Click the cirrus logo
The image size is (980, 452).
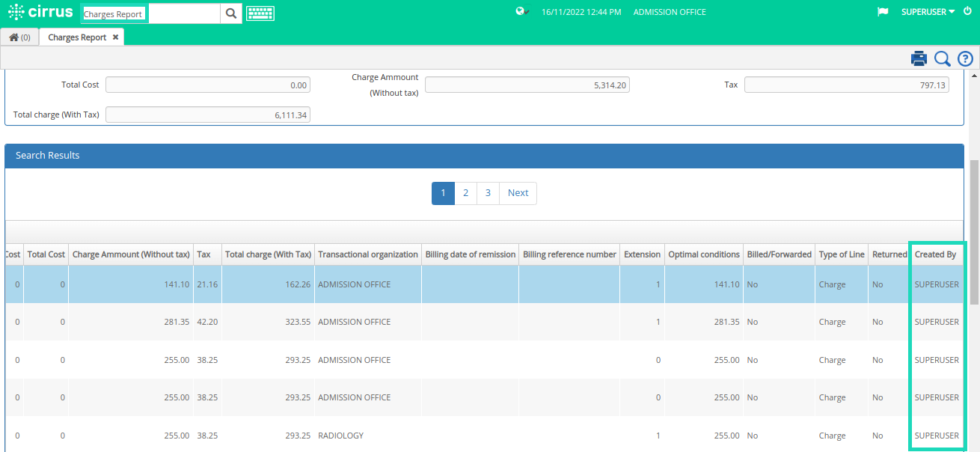coord(40,11)
